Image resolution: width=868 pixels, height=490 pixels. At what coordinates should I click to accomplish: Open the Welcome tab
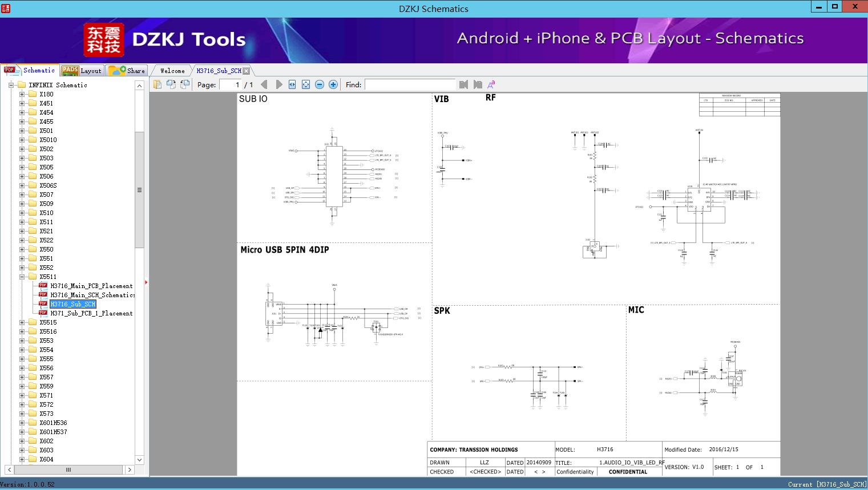coord(172,71)
